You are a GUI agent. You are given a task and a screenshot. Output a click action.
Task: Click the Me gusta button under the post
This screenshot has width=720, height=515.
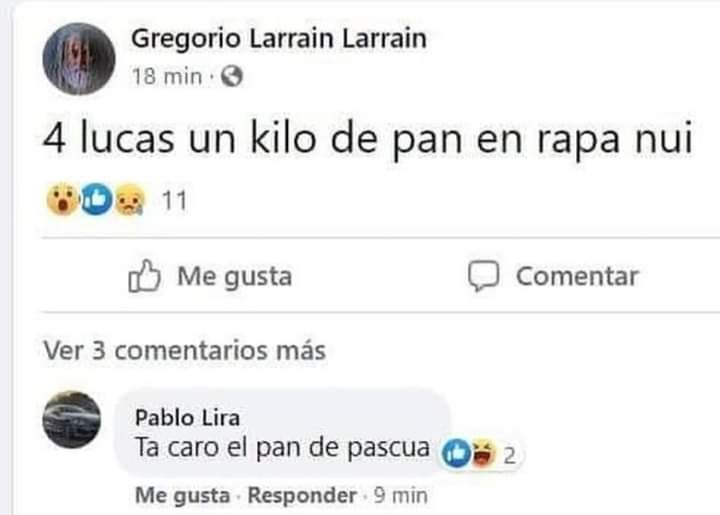click(210, 276)
